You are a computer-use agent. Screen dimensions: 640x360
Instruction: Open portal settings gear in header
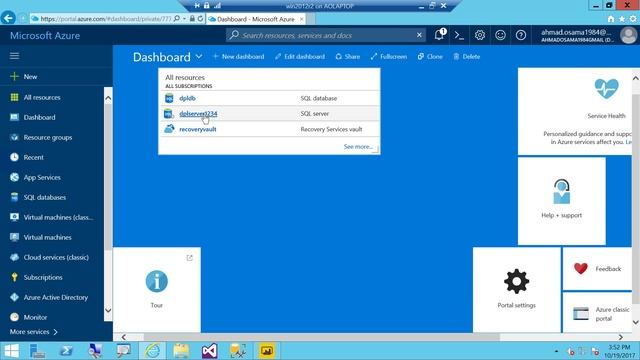pyautogui.click(x=480, y=35)
